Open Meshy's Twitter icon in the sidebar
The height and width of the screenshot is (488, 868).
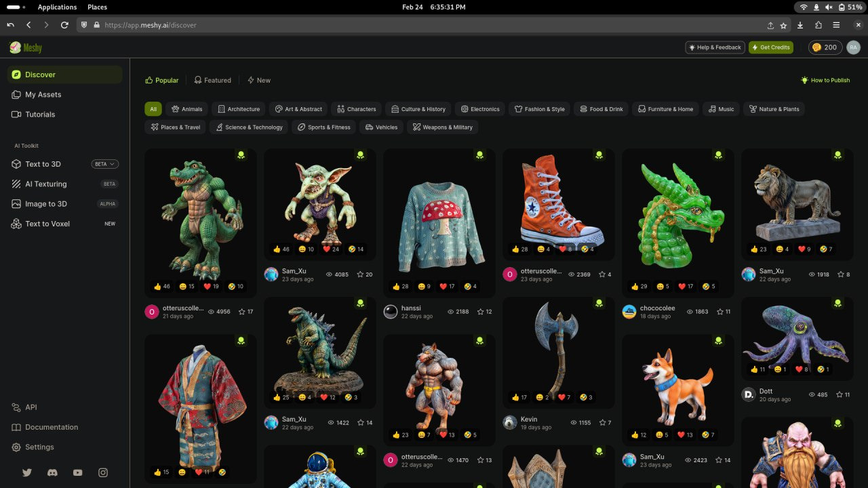coord(27,472)
